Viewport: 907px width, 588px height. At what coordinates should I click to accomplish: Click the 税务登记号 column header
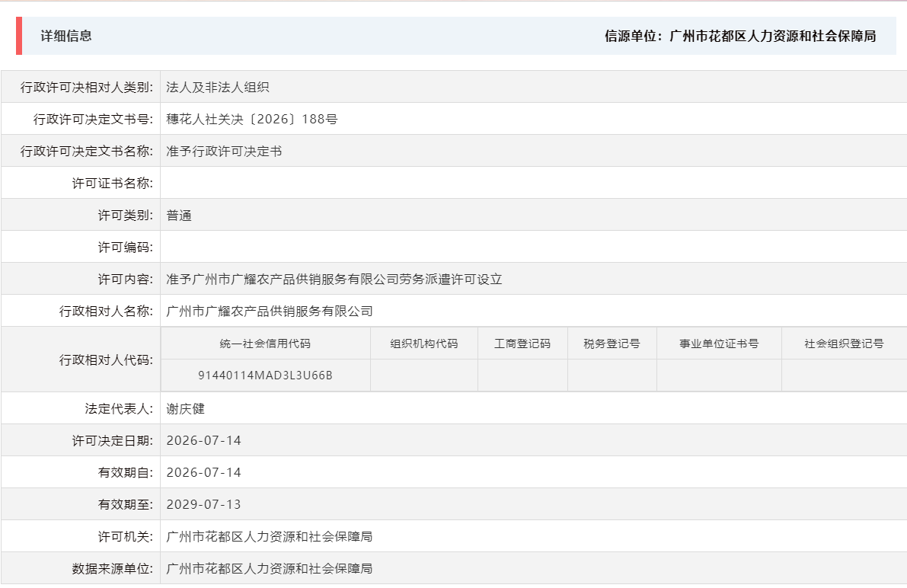pos(612,344)
